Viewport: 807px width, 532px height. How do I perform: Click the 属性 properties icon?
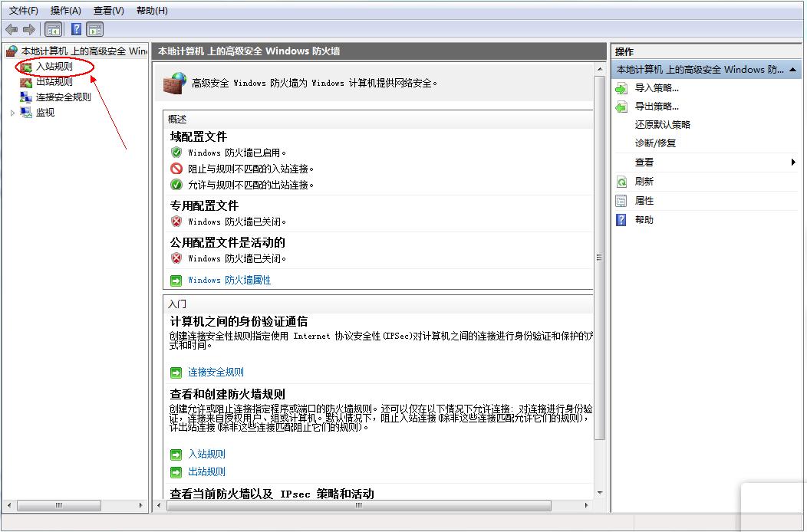pyautogui.click(x=621, y=201)
